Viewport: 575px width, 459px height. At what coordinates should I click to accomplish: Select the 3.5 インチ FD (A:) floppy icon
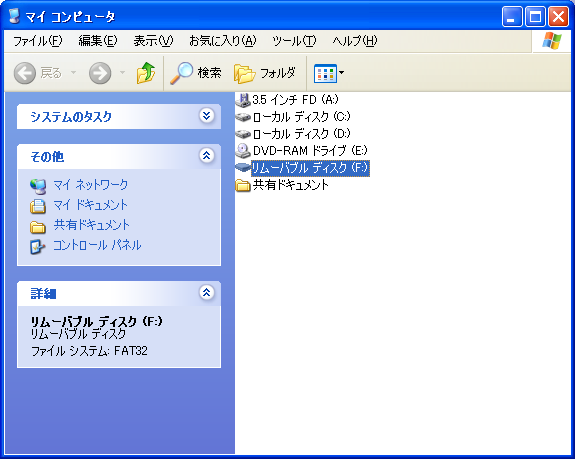pos(242,100)
